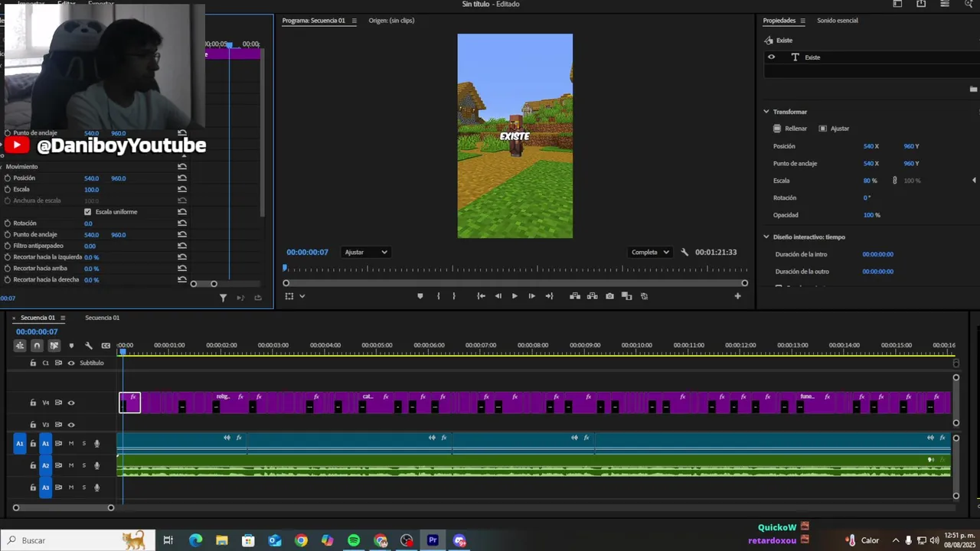Click the Mark Out brace icon
Image resolution: width=980 pixels, height=551 pixels.
[x=454, y=296]
